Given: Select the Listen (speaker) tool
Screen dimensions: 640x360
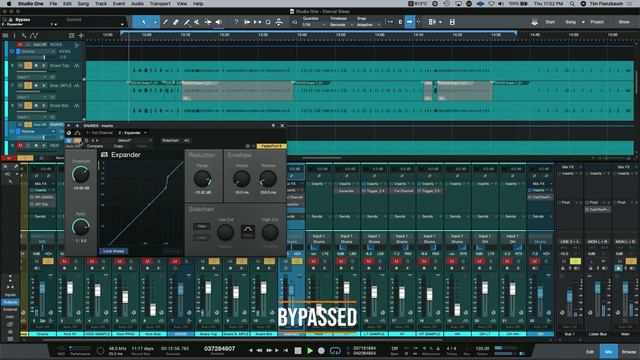Looking at the screenshot, I should (x=218, y=22).
